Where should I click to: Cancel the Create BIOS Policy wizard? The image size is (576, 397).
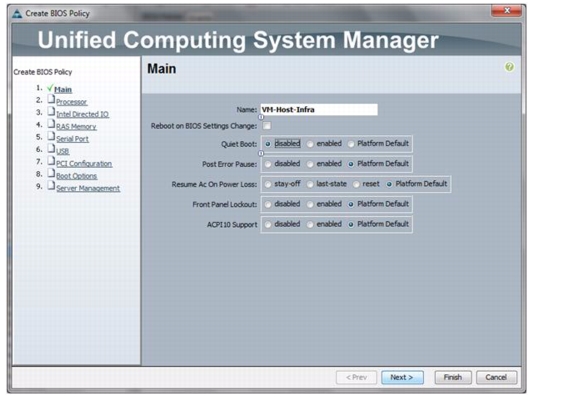click(496, 377)
